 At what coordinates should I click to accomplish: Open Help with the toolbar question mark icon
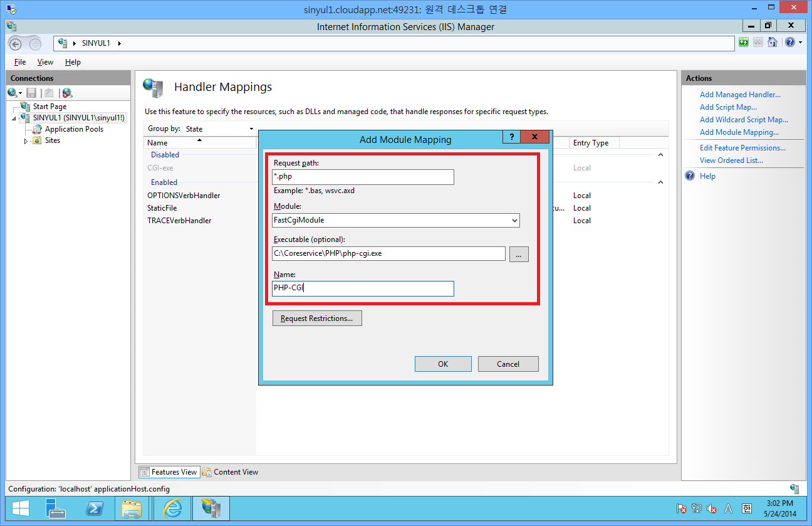click(789, 43)
